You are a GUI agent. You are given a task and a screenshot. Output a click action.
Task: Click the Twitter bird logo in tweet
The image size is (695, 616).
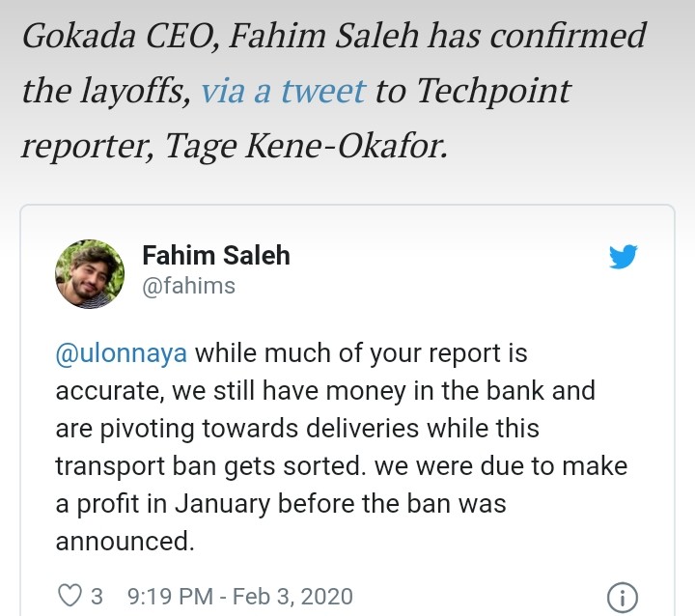tap(623, 257)
